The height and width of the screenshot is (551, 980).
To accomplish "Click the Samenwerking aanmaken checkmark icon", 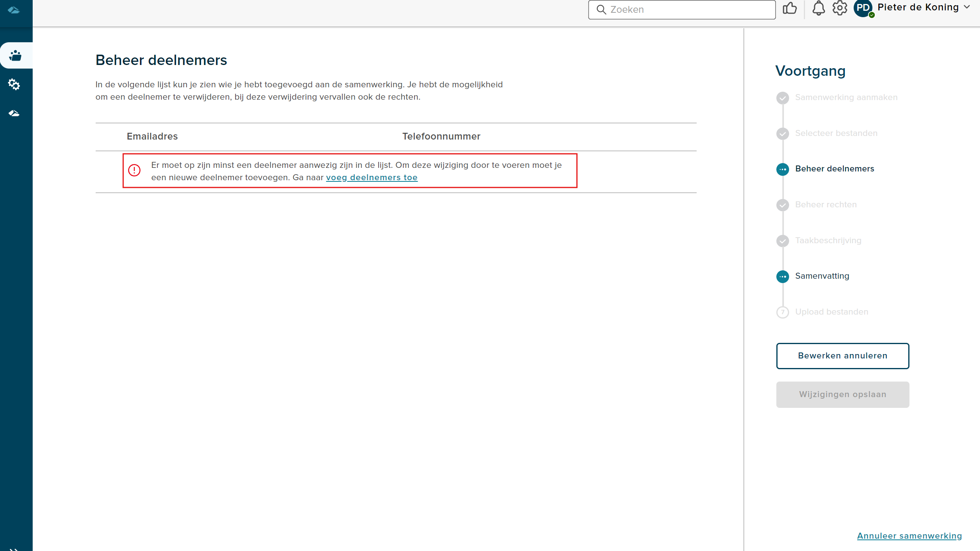I will tap(782, 98).
